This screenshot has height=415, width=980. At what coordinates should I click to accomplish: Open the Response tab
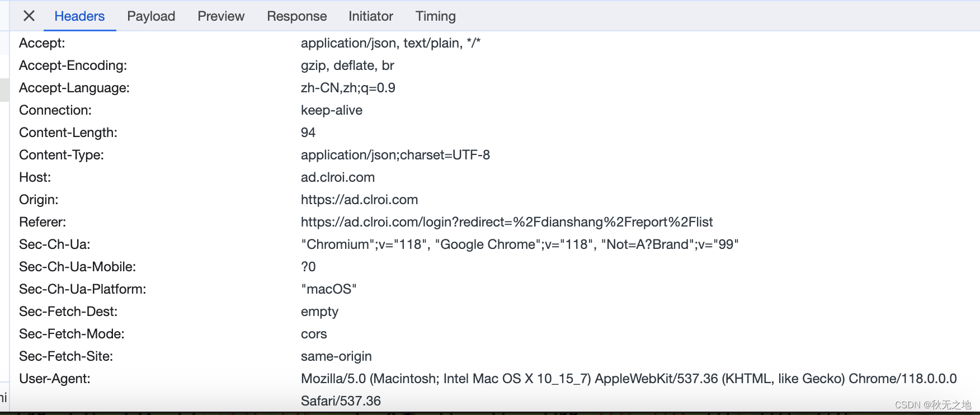296,16
